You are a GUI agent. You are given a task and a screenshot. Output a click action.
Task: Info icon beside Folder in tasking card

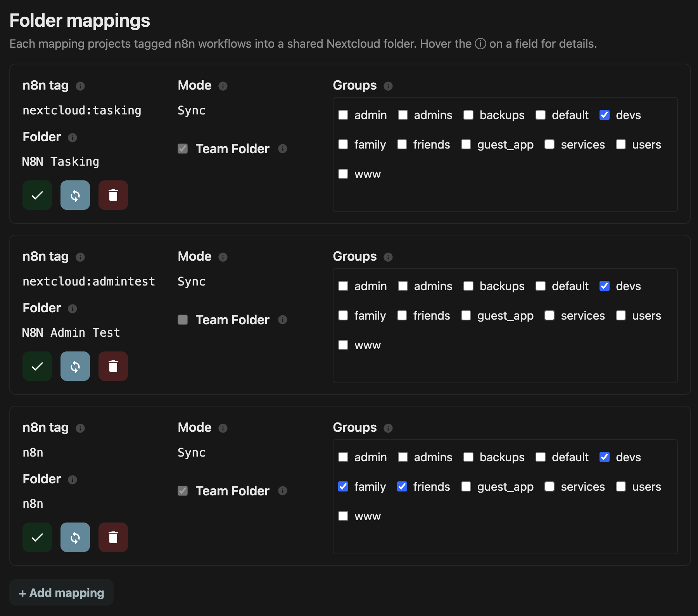tap(73, 137)
